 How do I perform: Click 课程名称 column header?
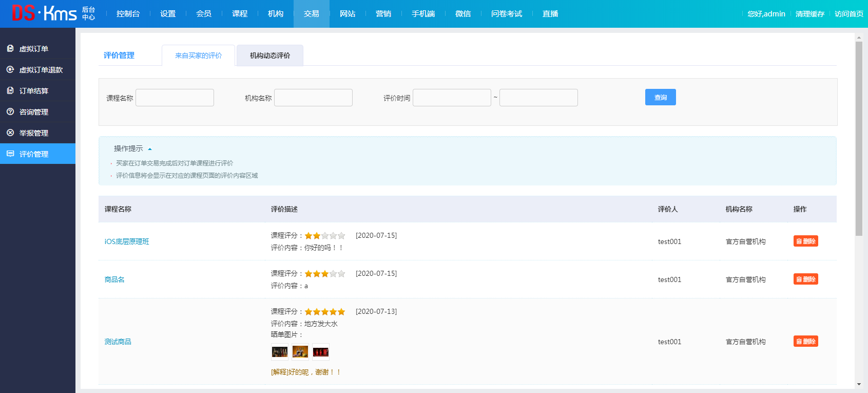pos(118,209)
